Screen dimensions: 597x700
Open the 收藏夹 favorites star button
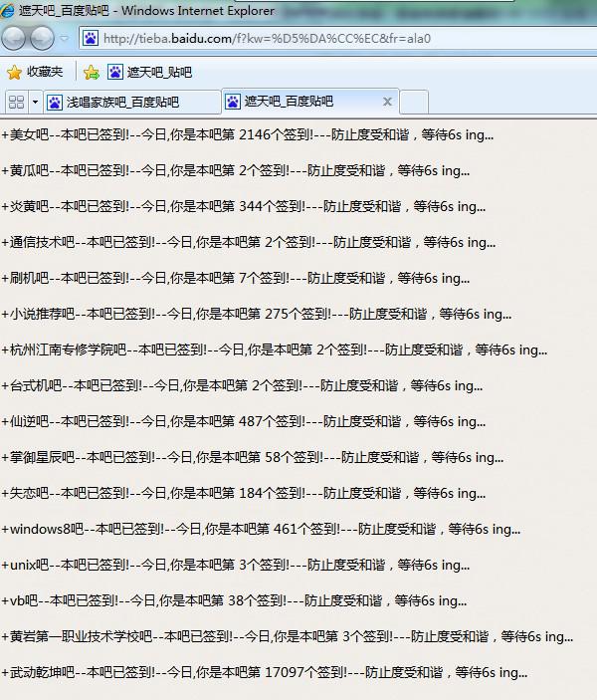coord(35,72)
